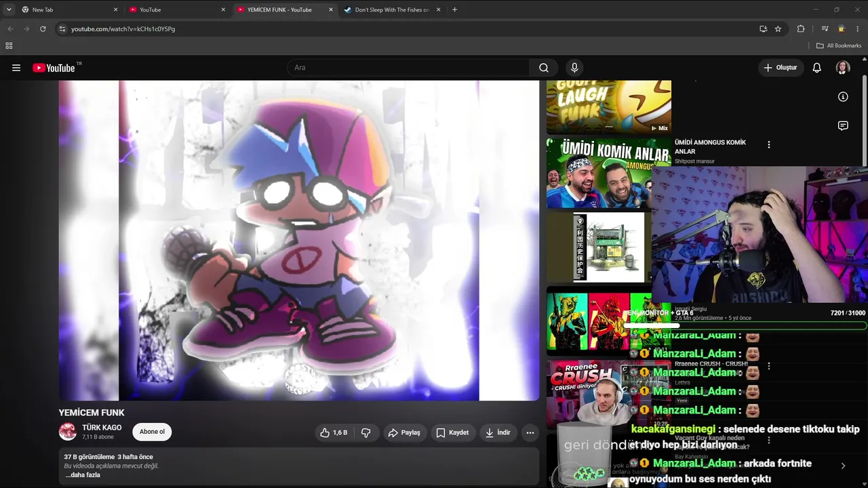Open the ÜMİDİ AMONGUS KOMİK ANLAR title
Image resolution: width=868 pixels, height=488 pixels.
coord(710,146)
